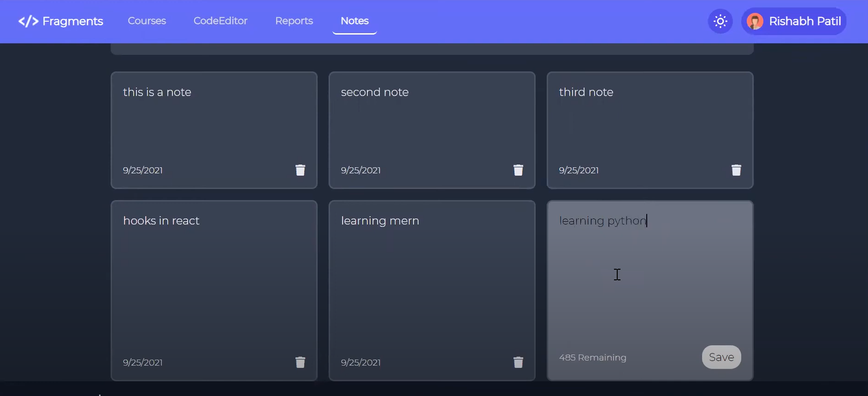Remove "third note" using its trash icon
Screen dimensions: 868x396
tap(736, 170)
